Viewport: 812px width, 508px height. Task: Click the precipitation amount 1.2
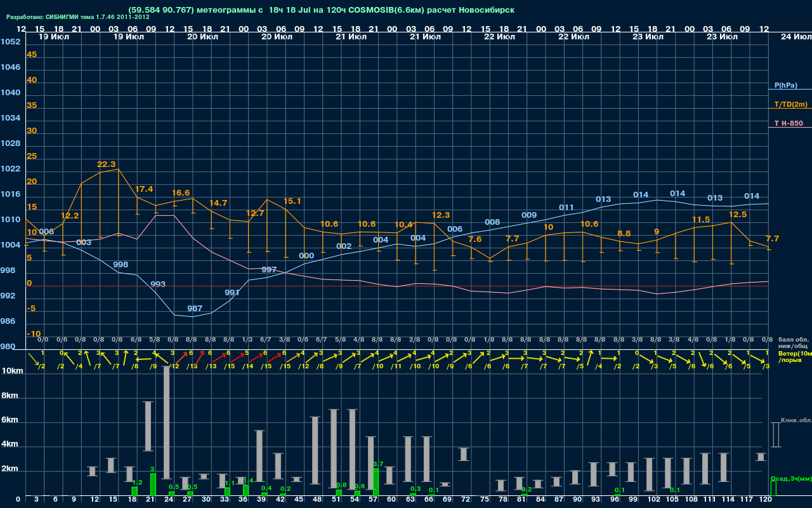click(x=137, y=482)
